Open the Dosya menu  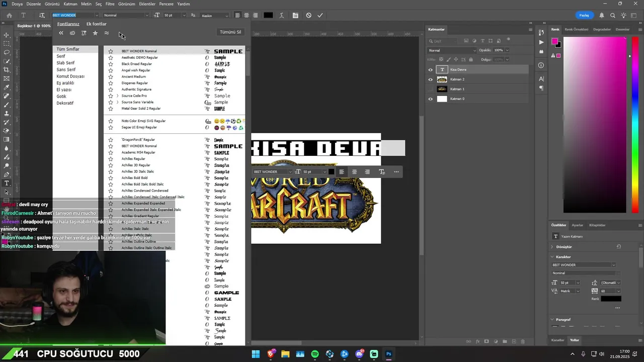click(17, 4)
